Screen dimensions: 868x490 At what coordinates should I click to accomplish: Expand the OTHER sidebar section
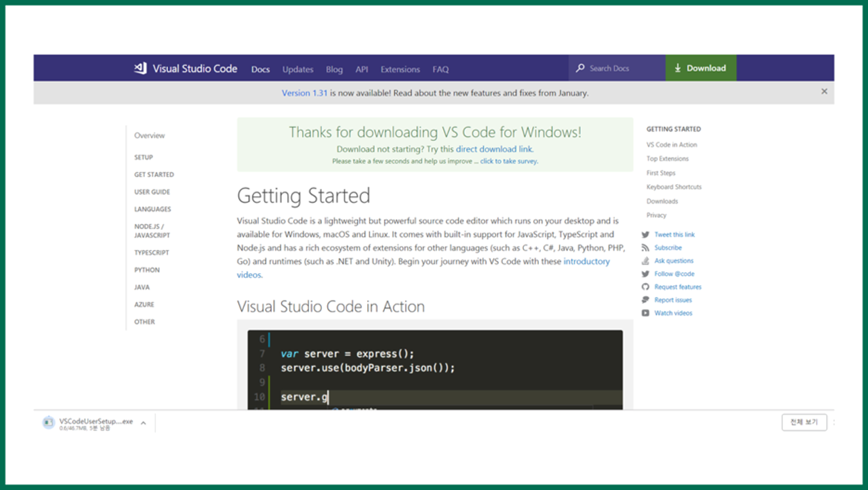coord(144,322)
